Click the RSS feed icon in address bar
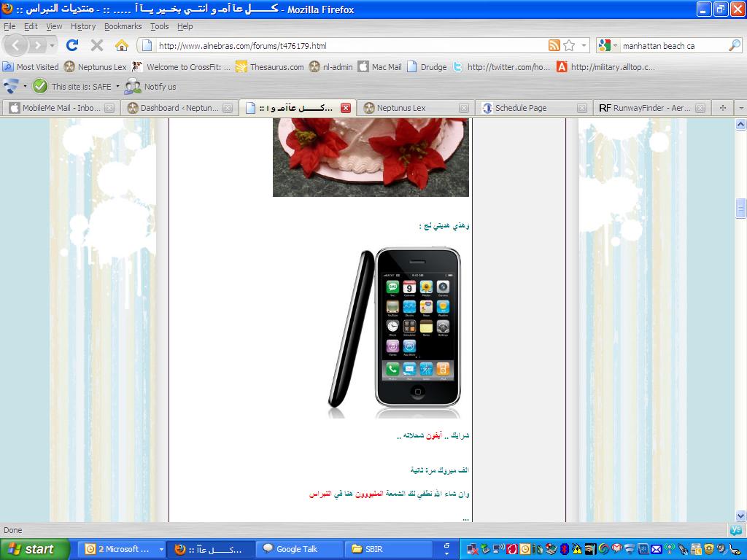 [554, 45]
